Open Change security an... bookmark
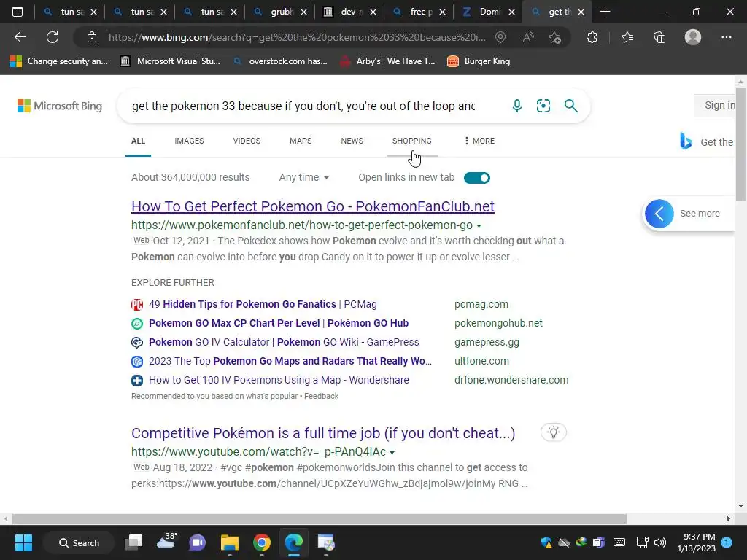 [x=59, y=61]
